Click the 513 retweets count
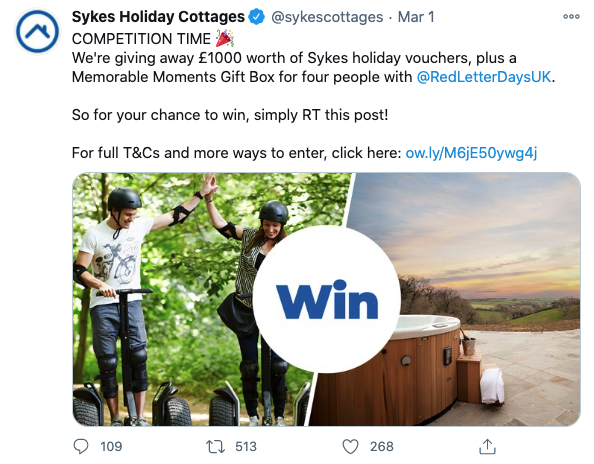Screen dimensions: 594x464 (246, 447)
